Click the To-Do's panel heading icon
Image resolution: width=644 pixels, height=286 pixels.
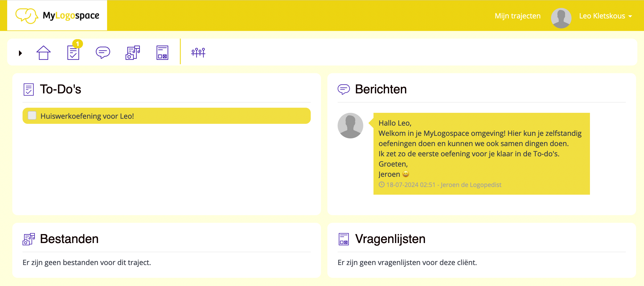click(x=28, y=90)
